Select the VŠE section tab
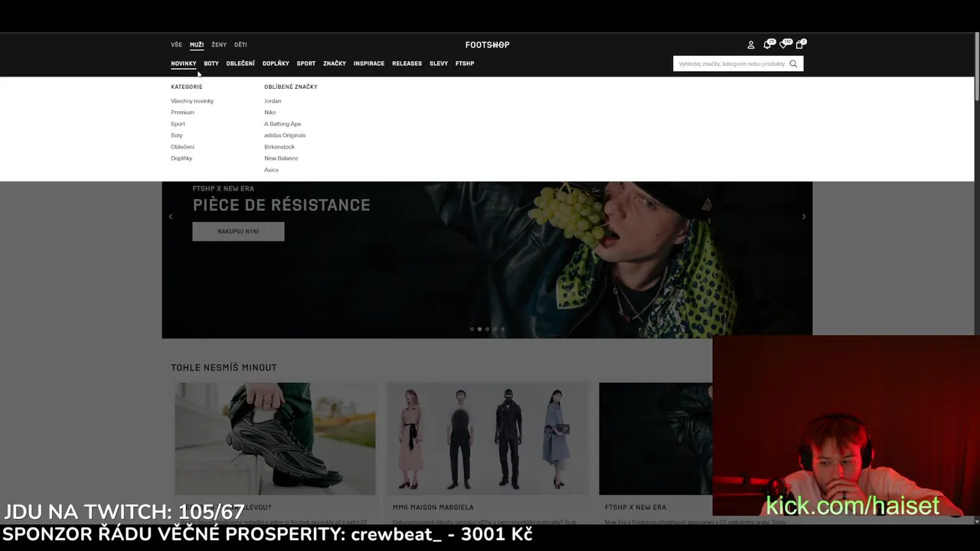980x551 pixels. (x=176, y=44)
